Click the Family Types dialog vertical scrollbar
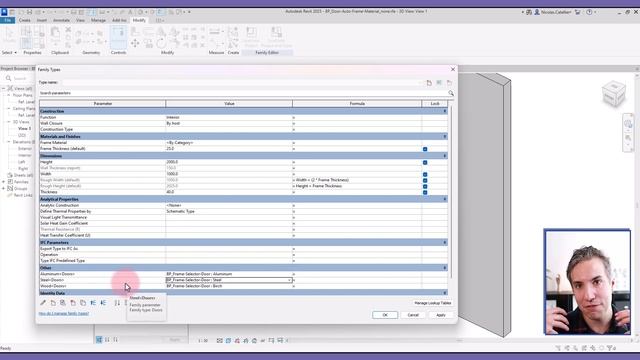The image size is (640, 360). [451, 192]
